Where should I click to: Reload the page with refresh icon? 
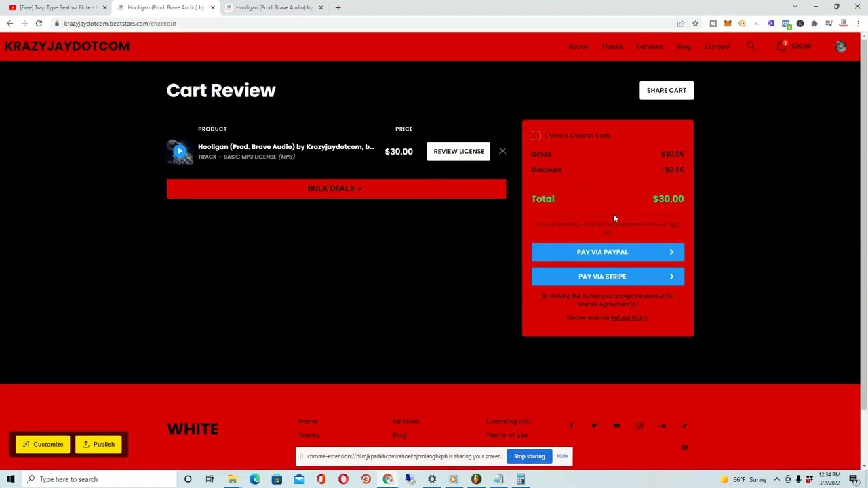click(39, 24)
